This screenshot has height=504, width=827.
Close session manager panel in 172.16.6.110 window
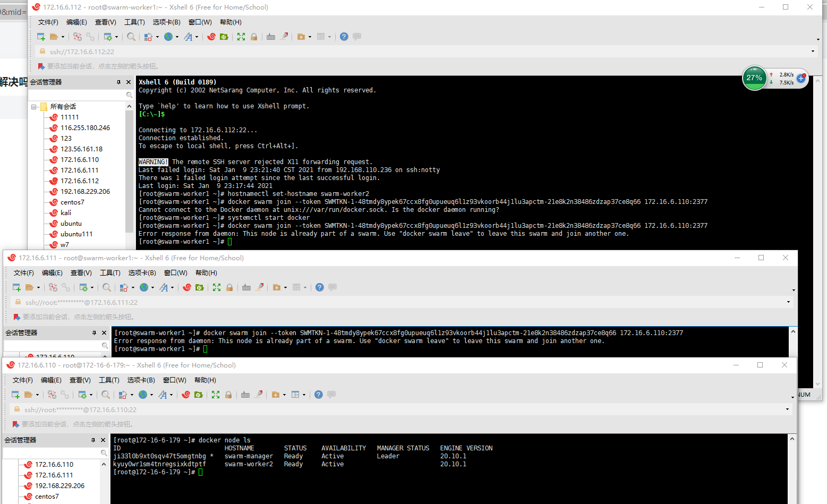coord(103,440)
